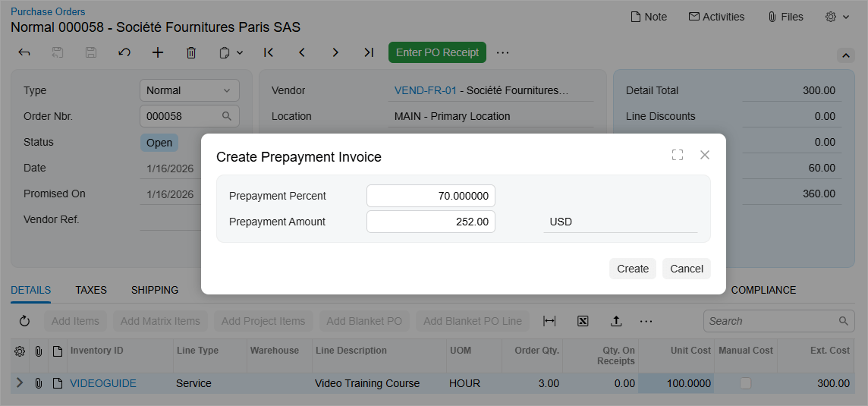The image size is (868, 406).
Task: Click the Create button
Action: (632, 269)
